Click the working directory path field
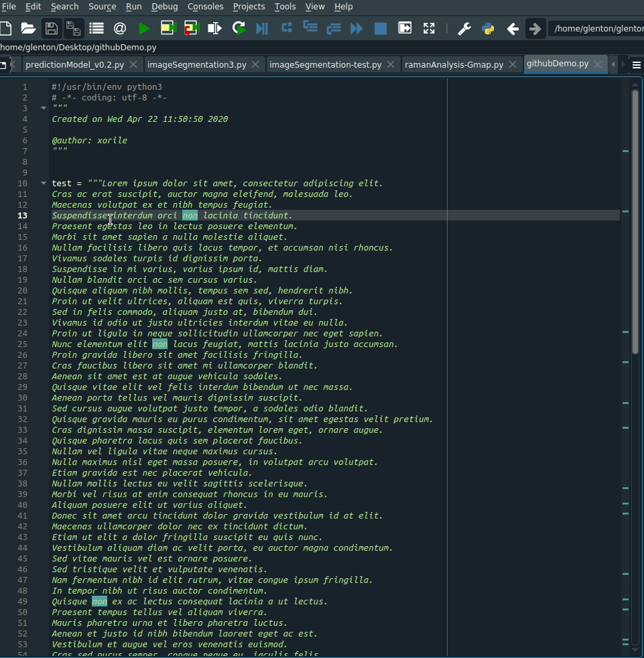The height and width of the screenshot is (658, 644). pyautogui.click(x=595, y=28)
